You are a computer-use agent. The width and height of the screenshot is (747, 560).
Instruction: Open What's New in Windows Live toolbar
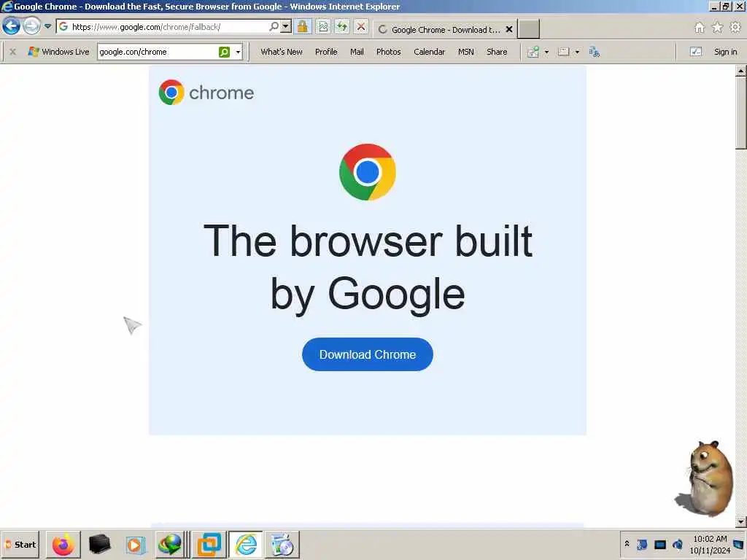tap(282, 52)
